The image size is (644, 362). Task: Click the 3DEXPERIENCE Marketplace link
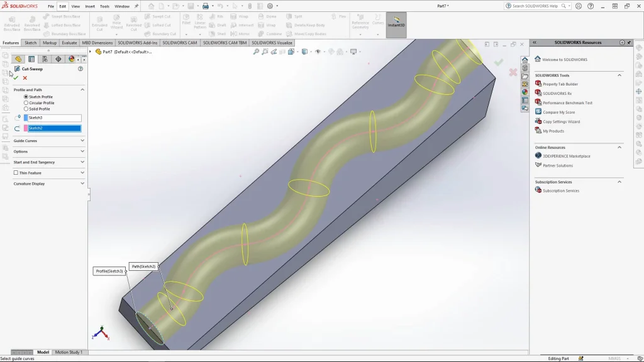566,156
